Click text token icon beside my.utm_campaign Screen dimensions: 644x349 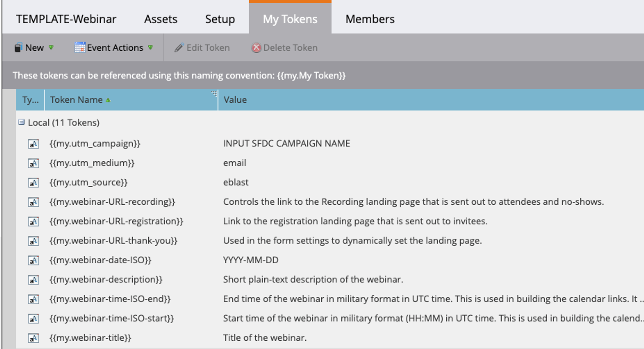coord(33,144)
